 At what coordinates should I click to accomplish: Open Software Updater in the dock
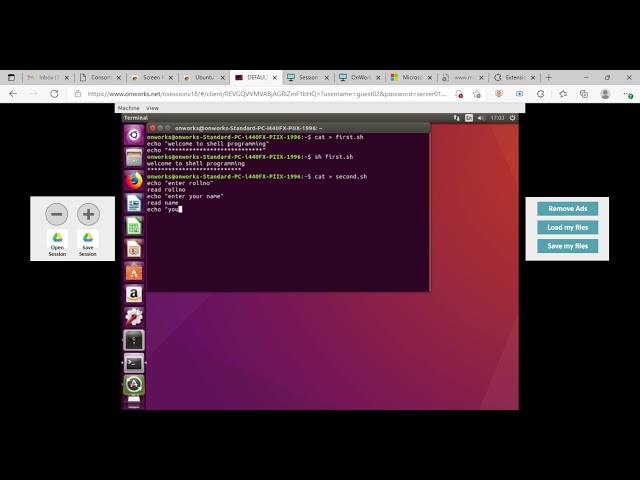134,384
